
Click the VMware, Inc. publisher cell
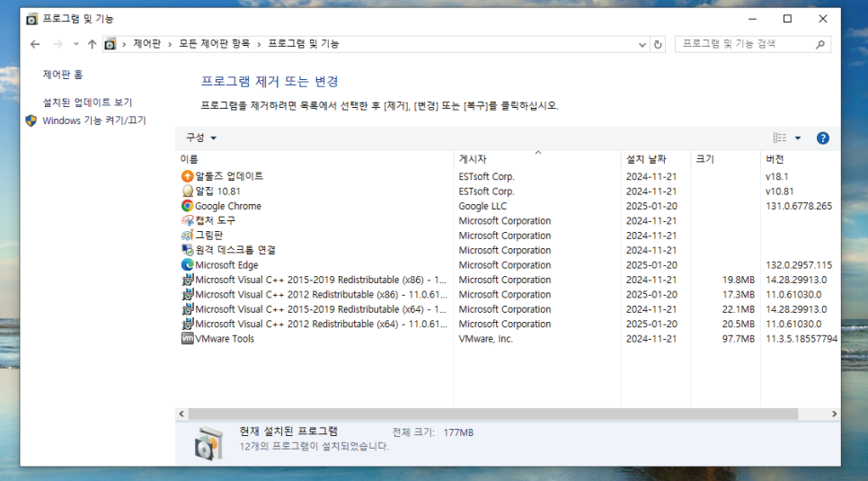point(486,339)
